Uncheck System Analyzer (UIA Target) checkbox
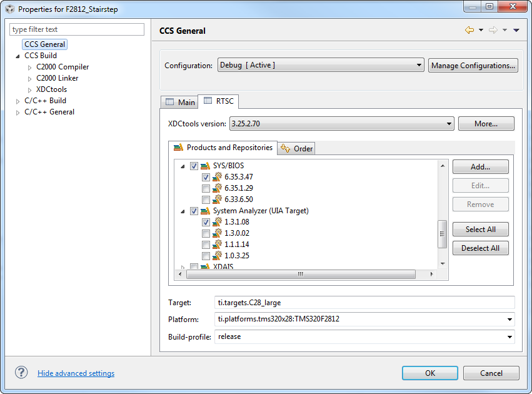 tap(194, 211)
